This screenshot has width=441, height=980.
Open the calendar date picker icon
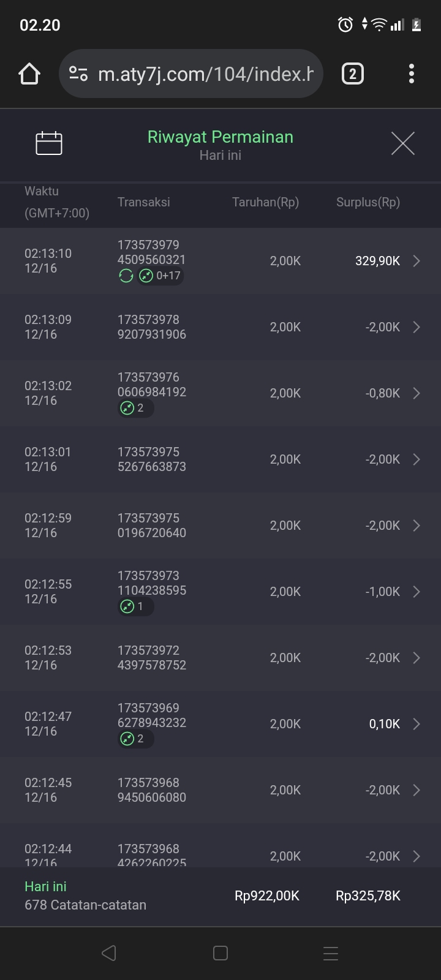(49, 143)
